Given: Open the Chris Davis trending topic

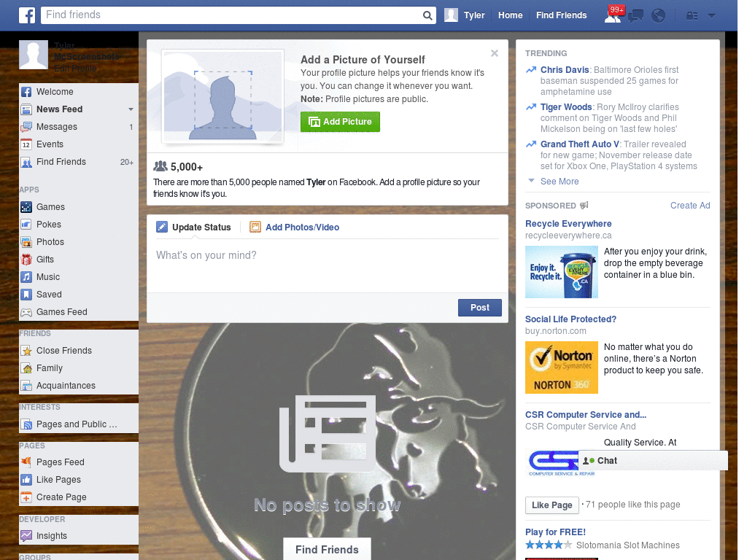Looking at the screenshot, I should tap(565, 70).
